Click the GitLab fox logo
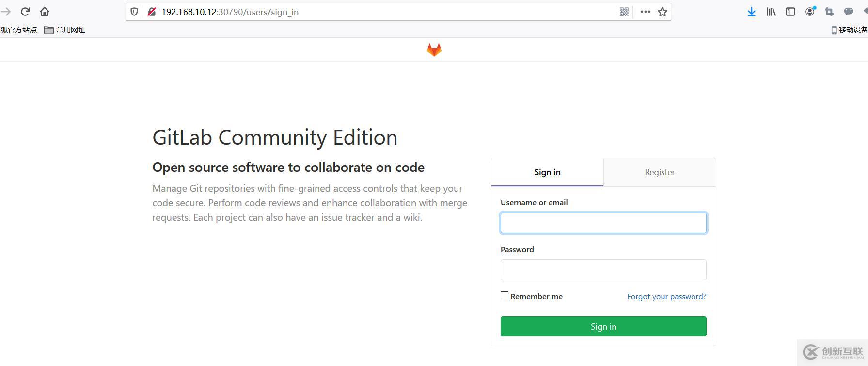 (434, 49)
